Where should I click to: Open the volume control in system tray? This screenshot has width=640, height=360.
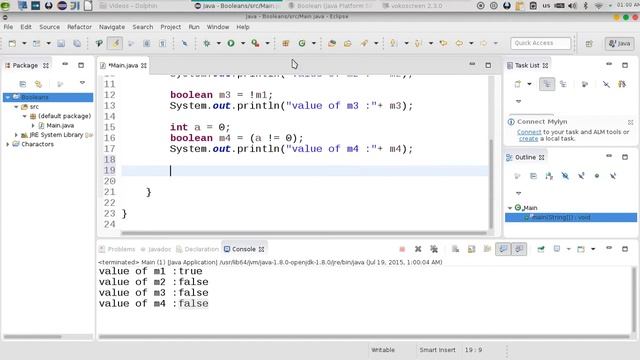572,6
